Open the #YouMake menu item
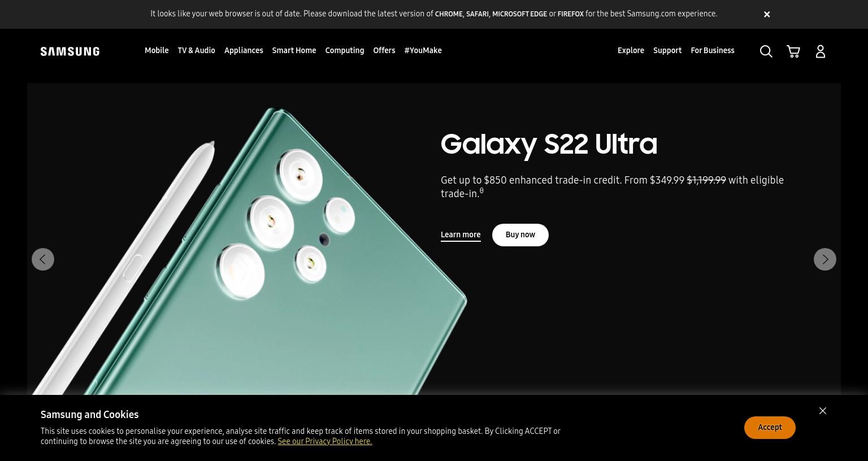868x461 pixels. click(x=423, y=50)
